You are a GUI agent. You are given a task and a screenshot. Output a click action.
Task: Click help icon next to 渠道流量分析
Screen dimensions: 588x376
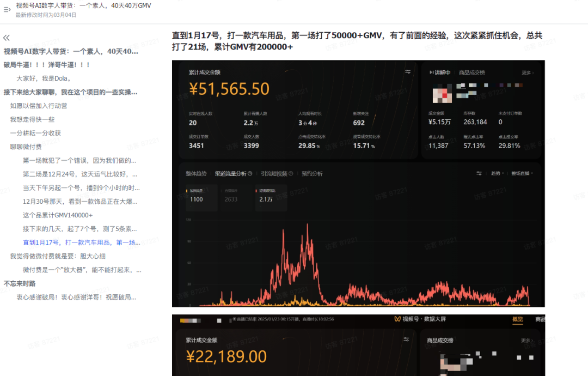click(250, 174)
